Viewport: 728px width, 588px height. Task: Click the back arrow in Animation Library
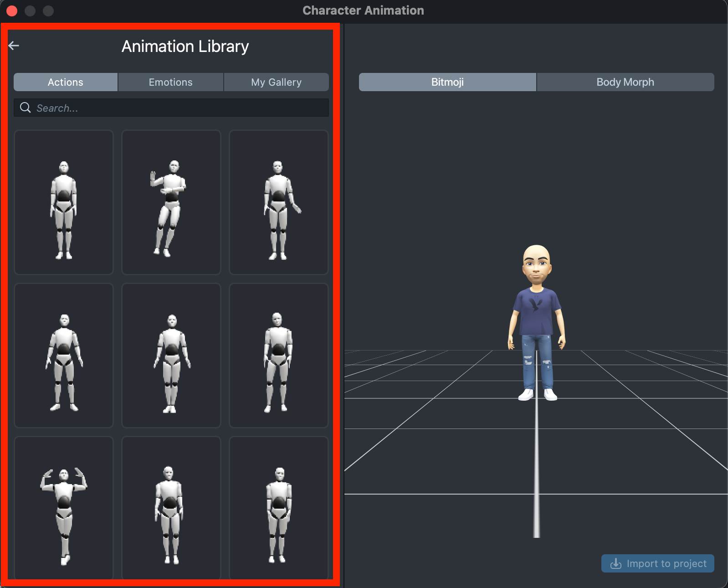(x=14, y=46)
